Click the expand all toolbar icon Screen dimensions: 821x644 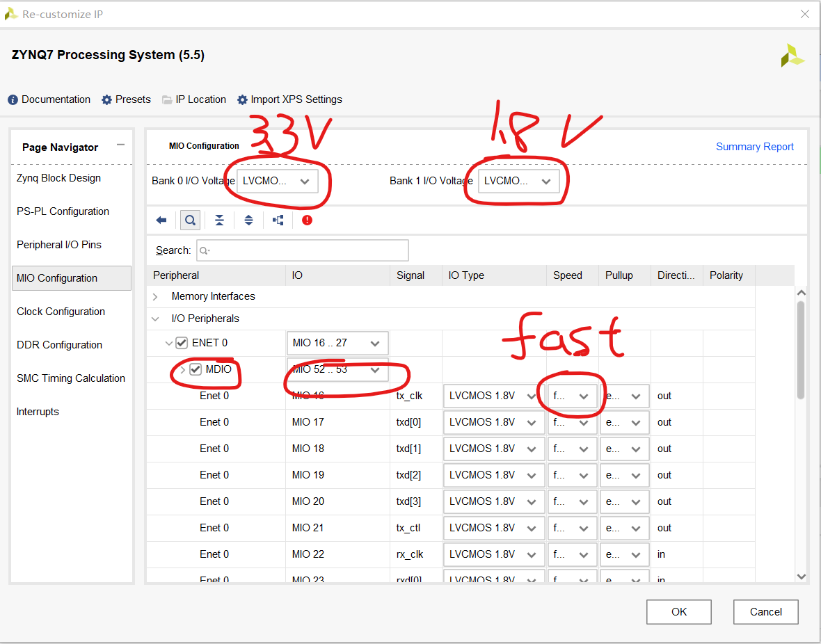(248, 220)
